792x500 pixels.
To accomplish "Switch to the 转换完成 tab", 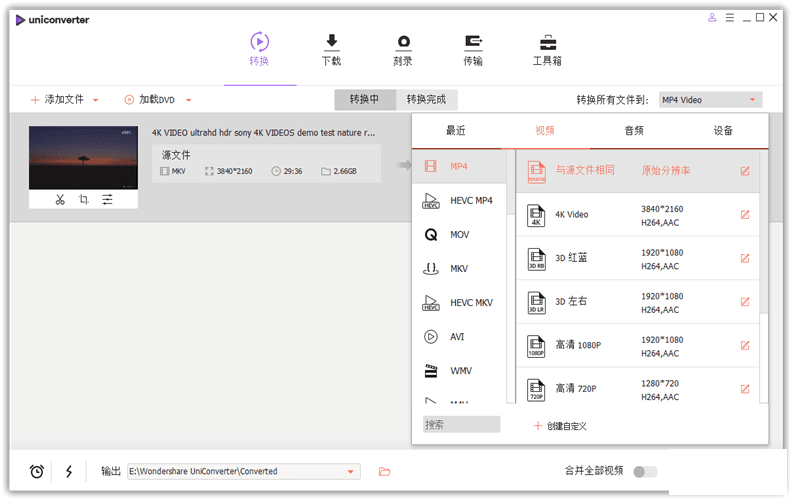I will (x=426, y=99).
